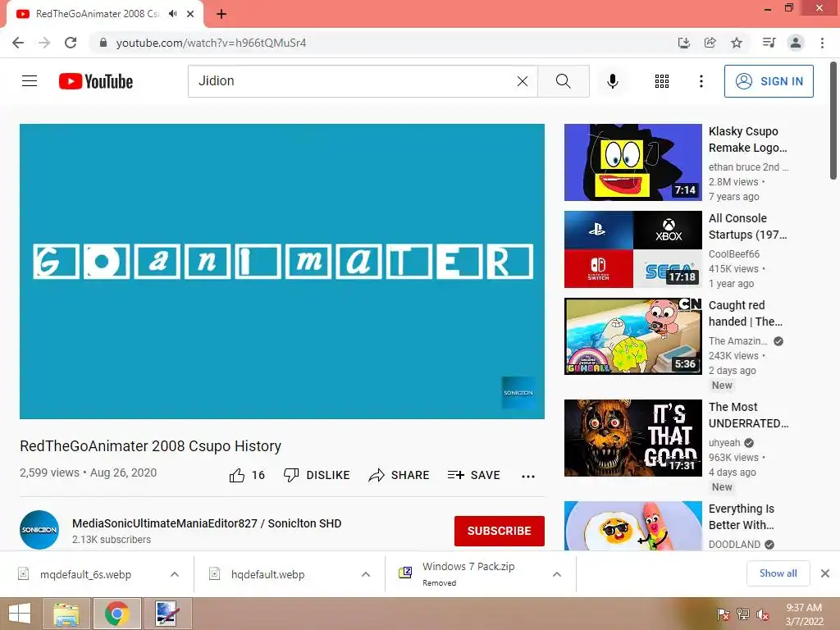
Task: Click the SonicIton watermark in video
Action: click(x=518, y=393)
